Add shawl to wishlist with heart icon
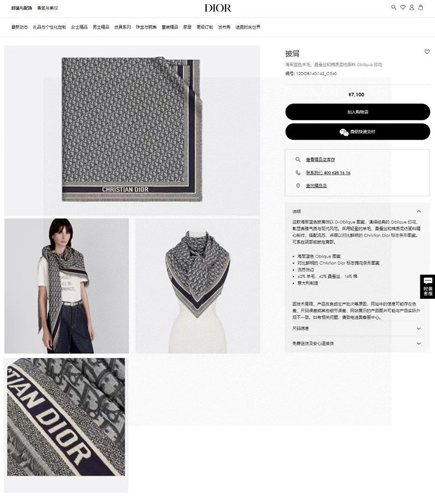 coord(427,52)
